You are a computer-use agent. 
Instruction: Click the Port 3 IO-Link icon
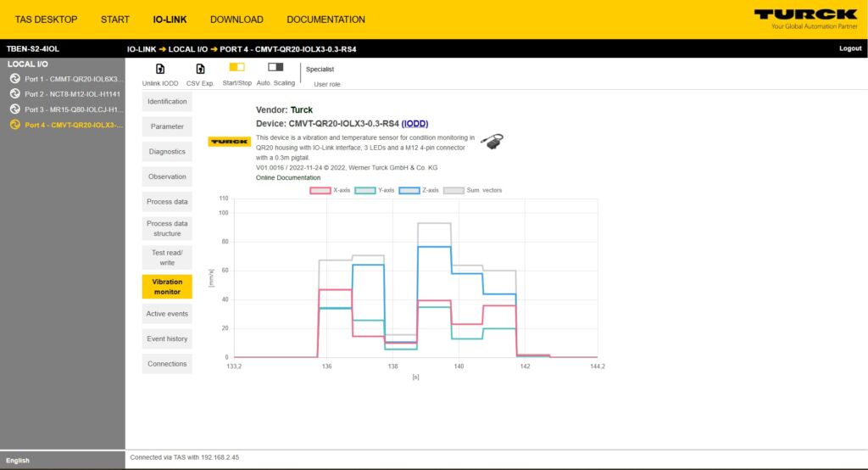[x=14, y=109]
